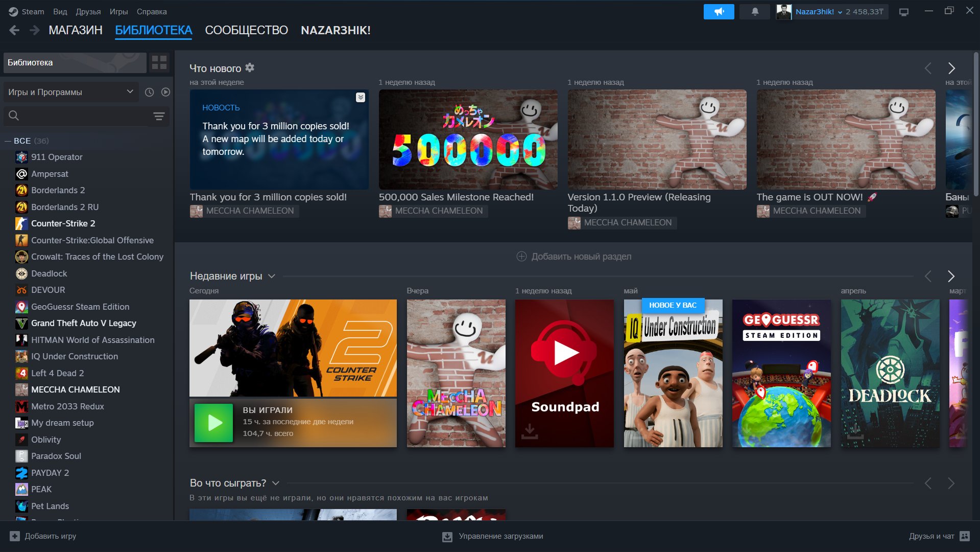
Task: Select the GeoGuessr Steam Edition cover
Action: [x=781, y=373]
